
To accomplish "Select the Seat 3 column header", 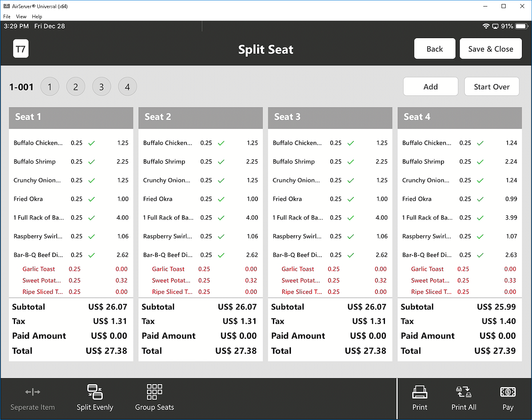I will 330,118.
